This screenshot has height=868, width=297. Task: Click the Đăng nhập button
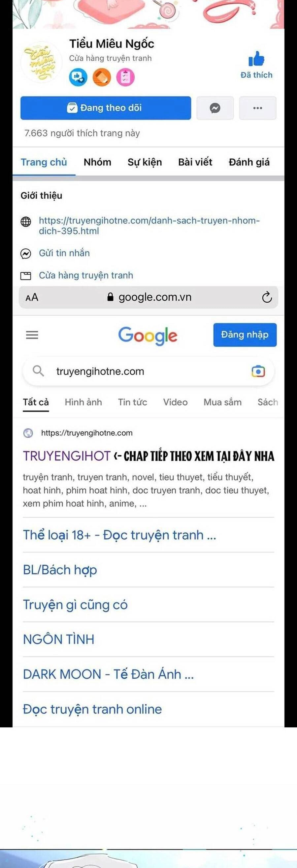(245, 335)
